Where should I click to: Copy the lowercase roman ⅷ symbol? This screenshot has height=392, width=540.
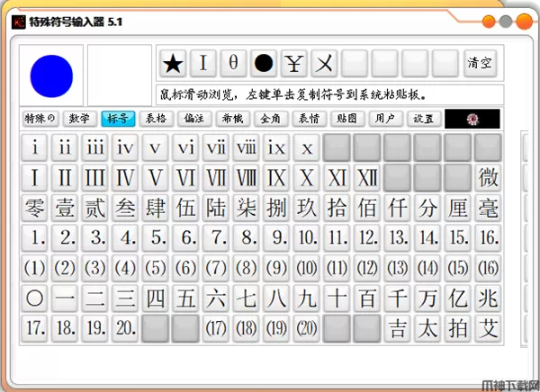click(x=246, y=147)
